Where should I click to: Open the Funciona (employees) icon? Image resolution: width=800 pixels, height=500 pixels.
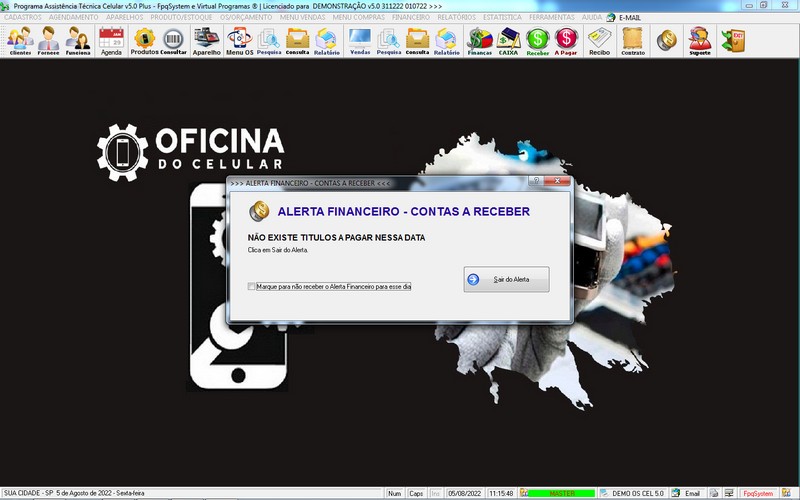pos(78,41)
